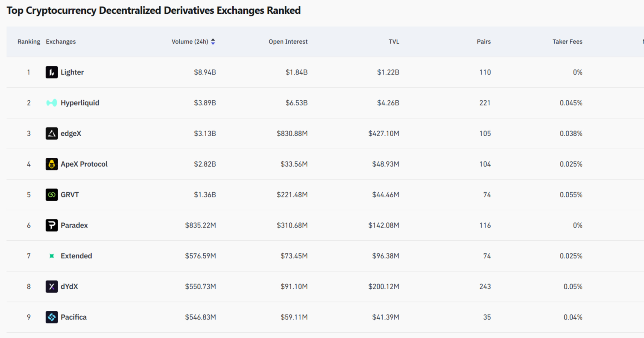644x338 pixels.
Task: Click the ApeX Protocol ape logo
Action: coord(52,164)
